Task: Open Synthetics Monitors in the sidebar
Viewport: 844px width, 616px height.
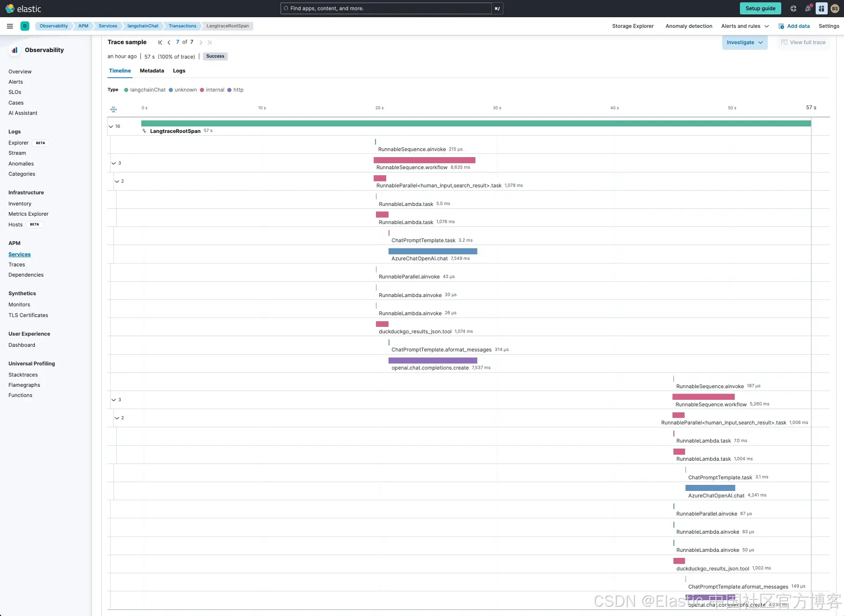Action: coord(19,305)
